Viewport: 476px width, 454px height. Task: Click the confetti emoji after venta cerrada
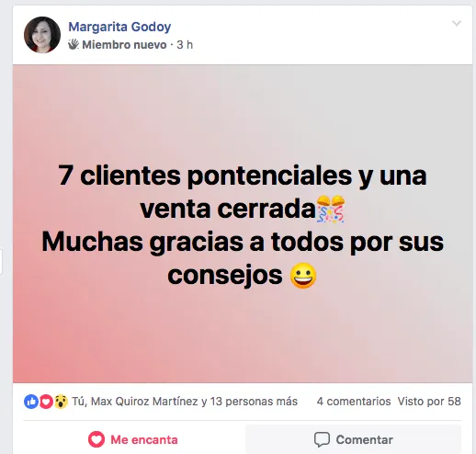click(x=331, y=209)
